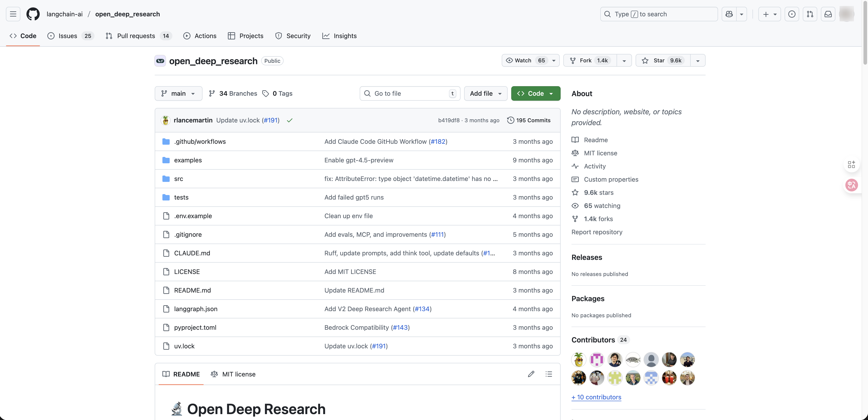868x420 pixels.
Task: Open the Copilot chat icon
Action: coord(729,14)
